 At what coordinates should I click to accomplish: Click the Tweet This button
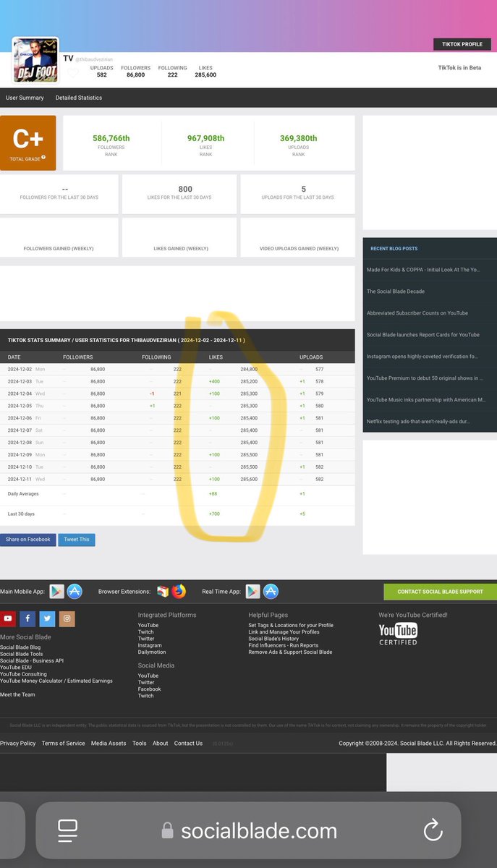pyautogui.click(x=77, y=540)
